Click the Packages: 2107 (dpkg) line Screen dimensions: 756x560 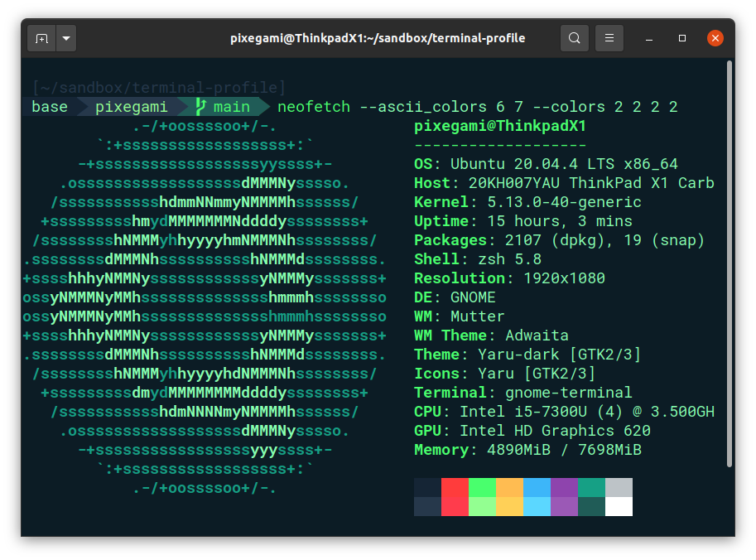pyautogui.click(x=559, y=239)
